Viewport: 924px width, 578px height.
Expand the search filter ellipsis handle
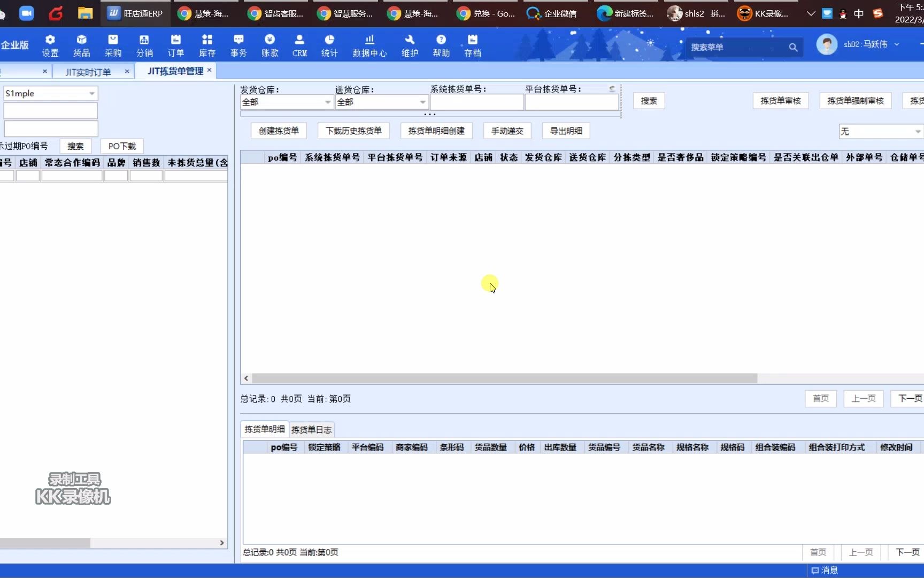point(430,114)
